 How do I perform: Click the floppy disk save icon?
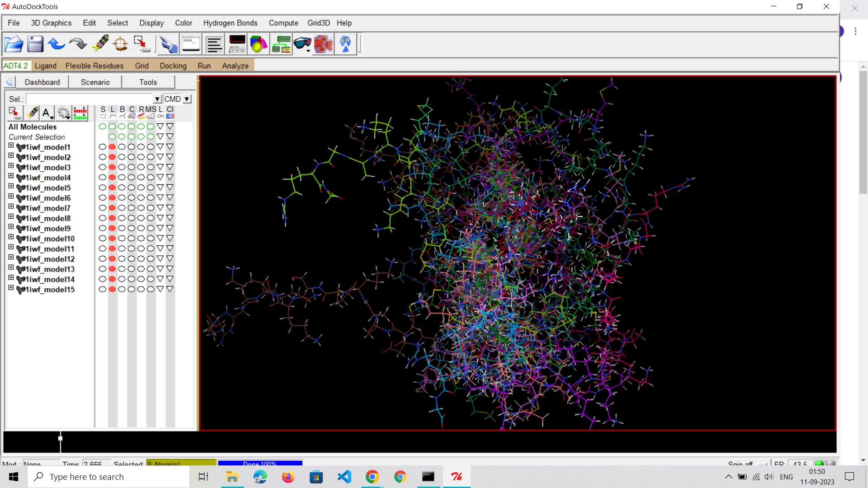[x=35, y=44]
